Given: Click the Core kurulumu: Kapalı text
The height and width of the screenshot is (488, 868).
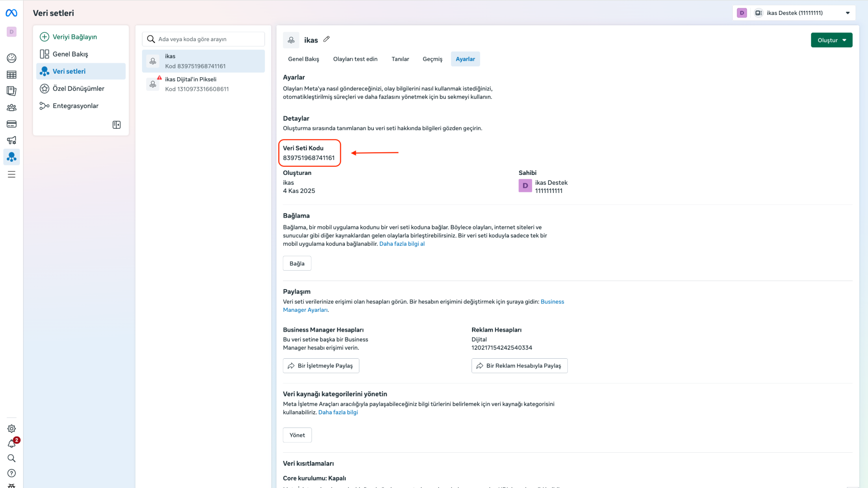Looking at the screenshot, I should point(315,479).
